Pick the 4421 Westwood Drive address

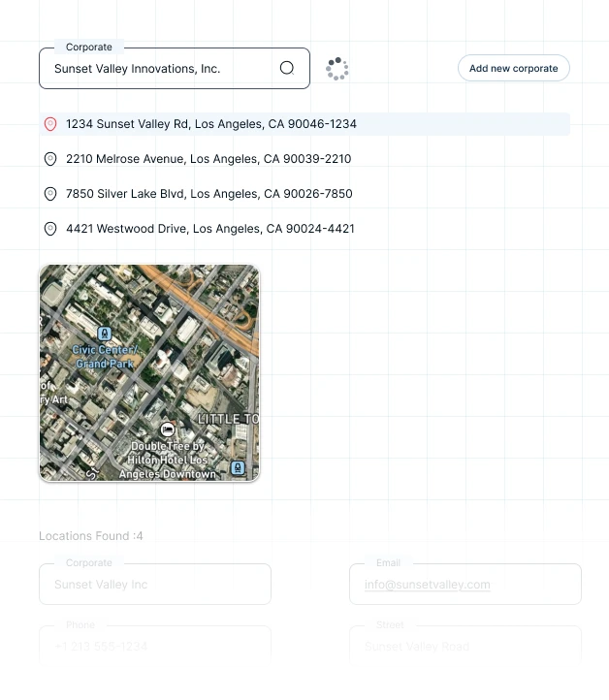[x=209, y=229]
